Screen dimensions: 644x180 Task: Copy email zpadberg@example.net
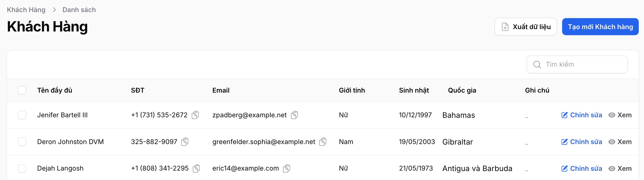(x=294, y=115)
